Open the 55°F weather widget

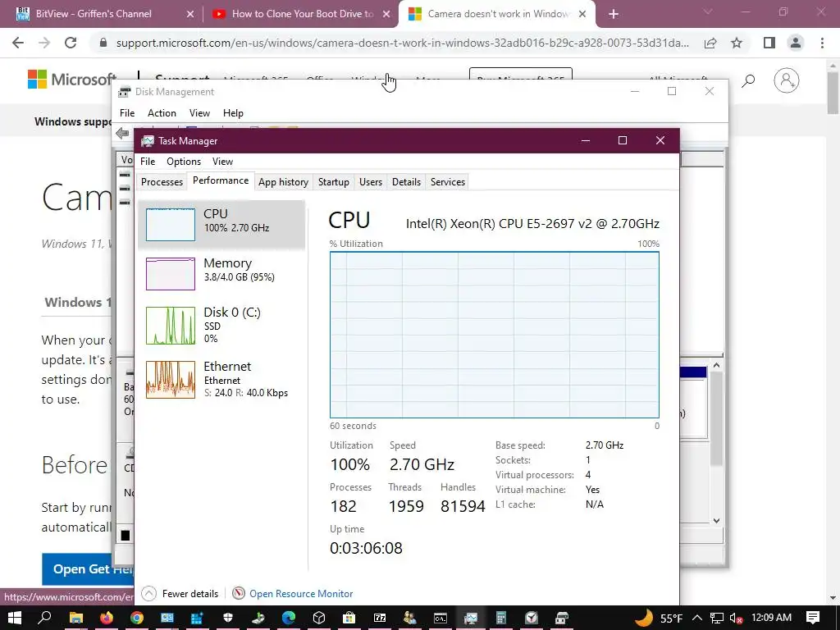click(660, 618)
